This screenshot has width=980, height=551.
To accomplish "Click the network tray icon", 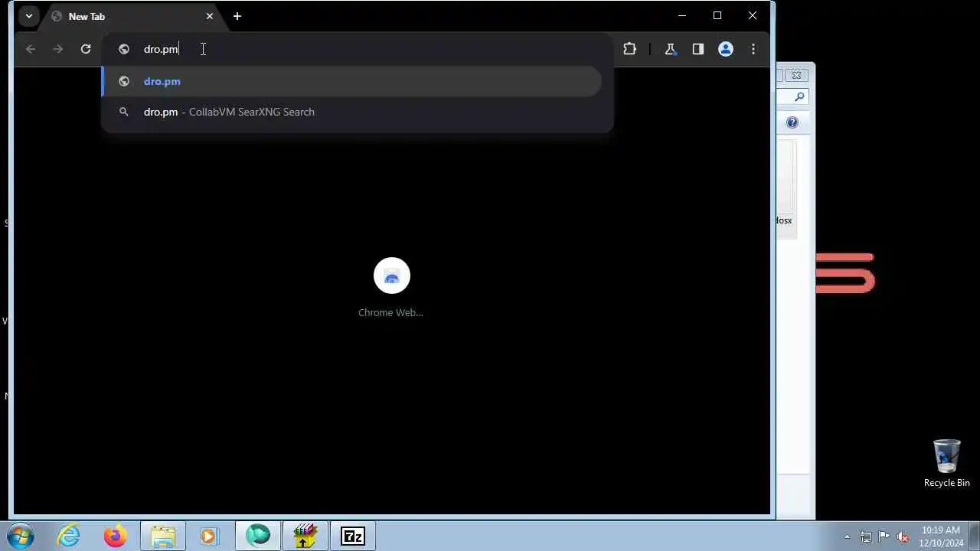I will (866, 536).
